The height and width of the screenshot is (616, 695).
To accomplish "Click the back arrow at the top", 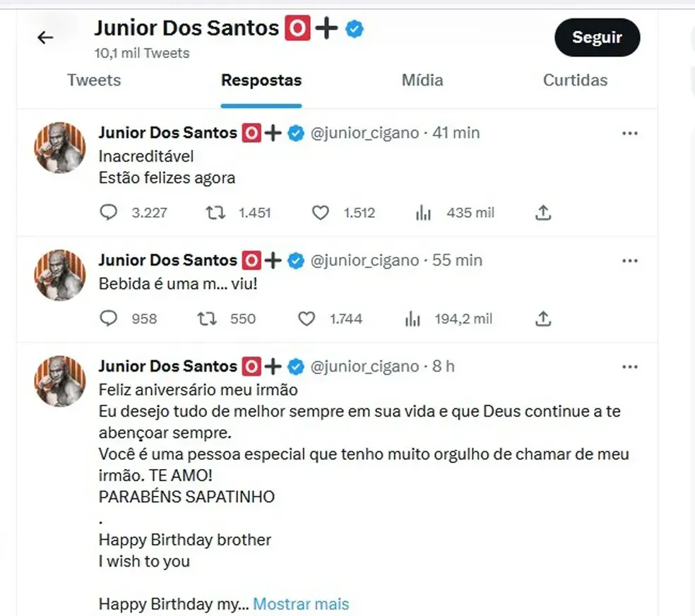I will (x=45, y=37).
